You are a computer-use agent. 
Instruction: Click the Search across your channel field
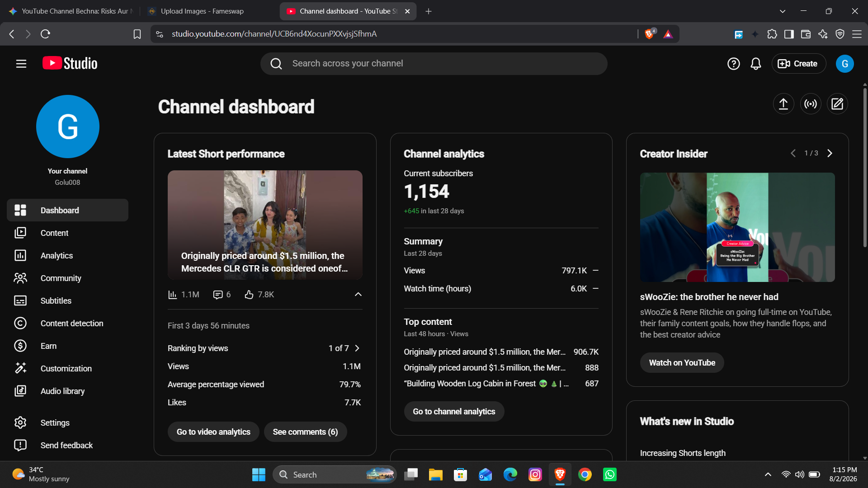coord(434,64)
